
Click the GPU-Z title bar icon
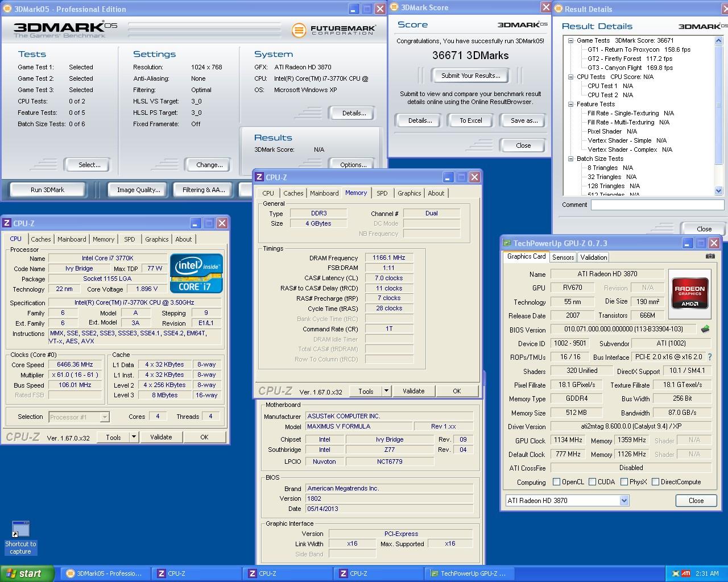(x=507, y=243)
